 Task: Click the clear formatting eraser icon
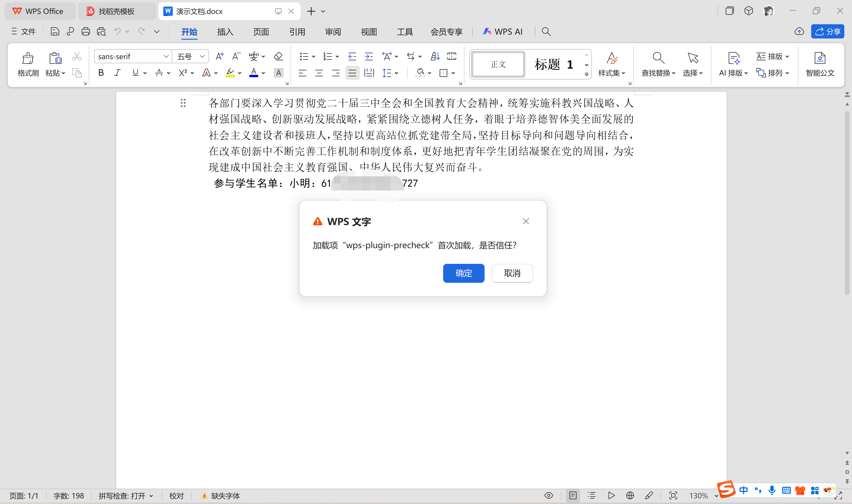click(x=278, y=56)
